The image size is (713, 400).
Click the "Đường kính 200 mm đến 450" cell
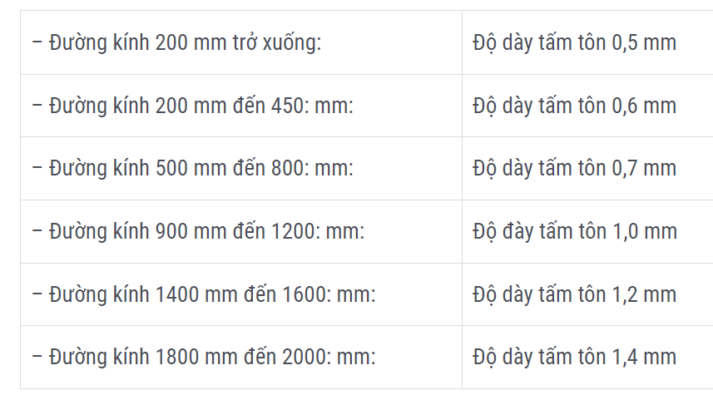[189, 106]
